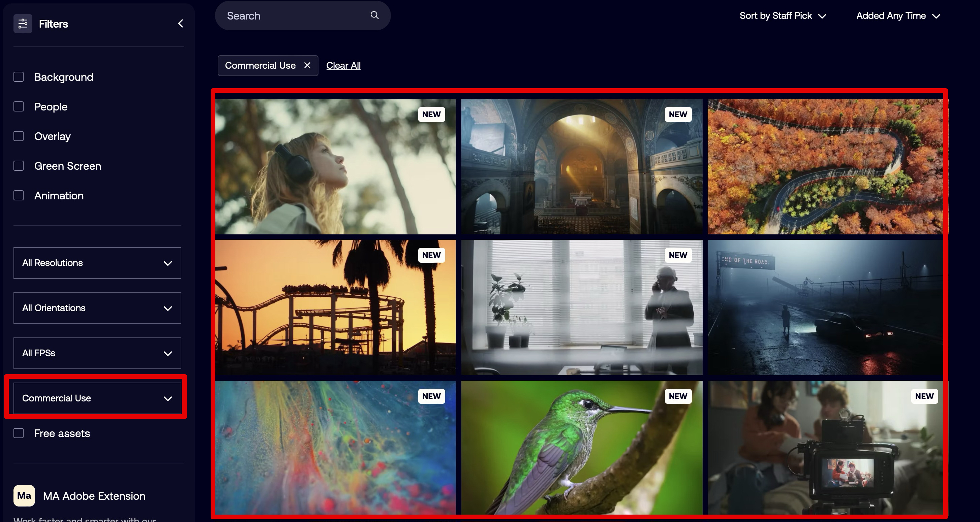Viewport: 980px width, 522px height.
Task: Open the autumn winding road aerial video
Action: [826, 166]
